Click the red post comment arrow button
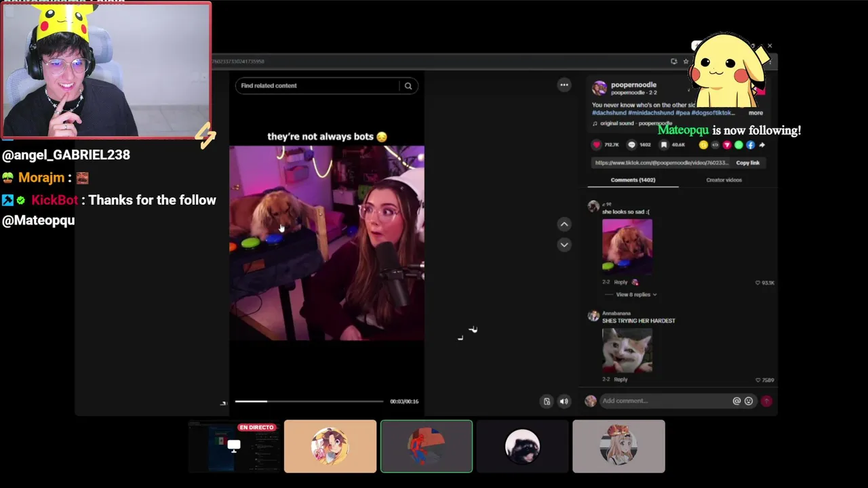 (766, 401)
